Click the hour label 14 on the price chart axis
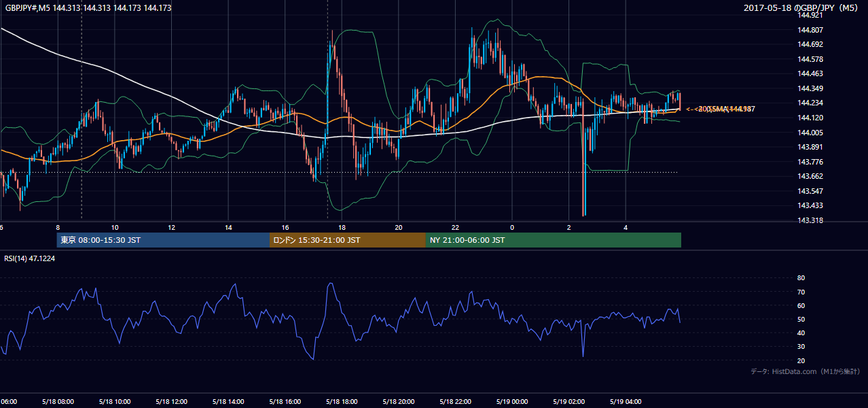Image resolution: width=868 pixels, height=408 pixels. pyautogui.click(x=229, y=228)
